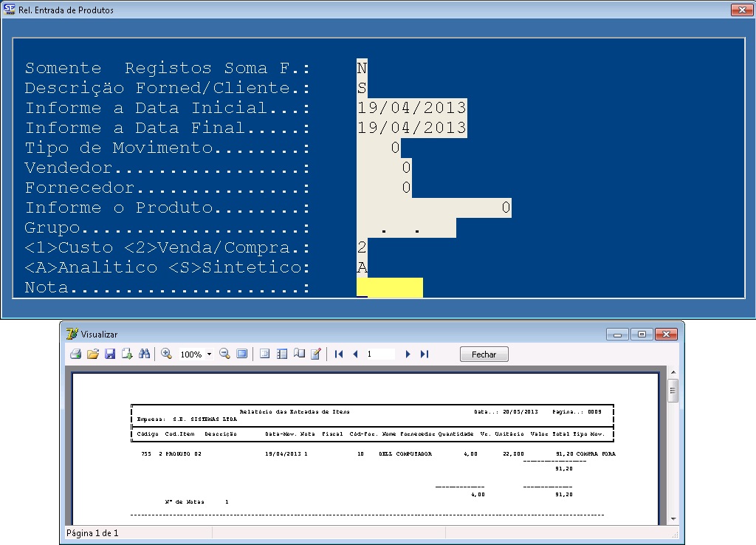Open search with the binoculars icon
756x545 pixels.
point(145,354)
